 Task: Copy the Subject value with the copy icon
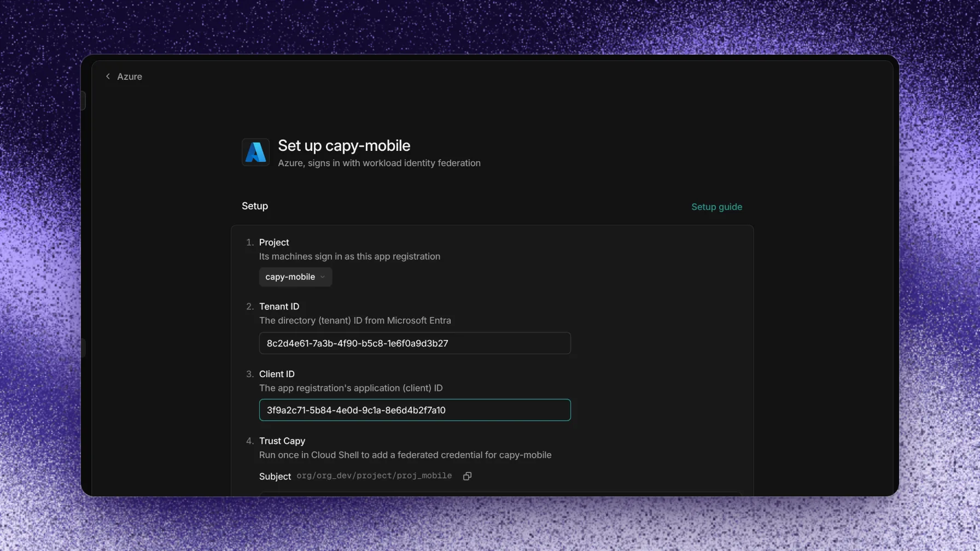(467, 476)
